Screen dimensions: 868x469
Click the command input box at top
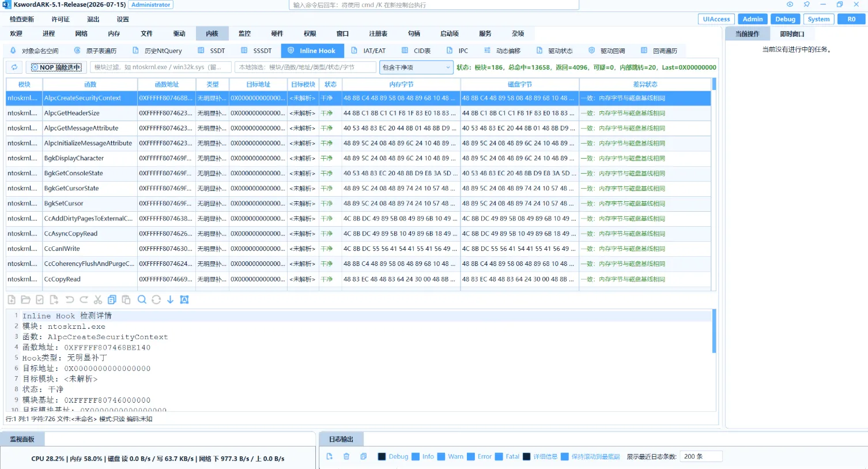tap(433, 5)
